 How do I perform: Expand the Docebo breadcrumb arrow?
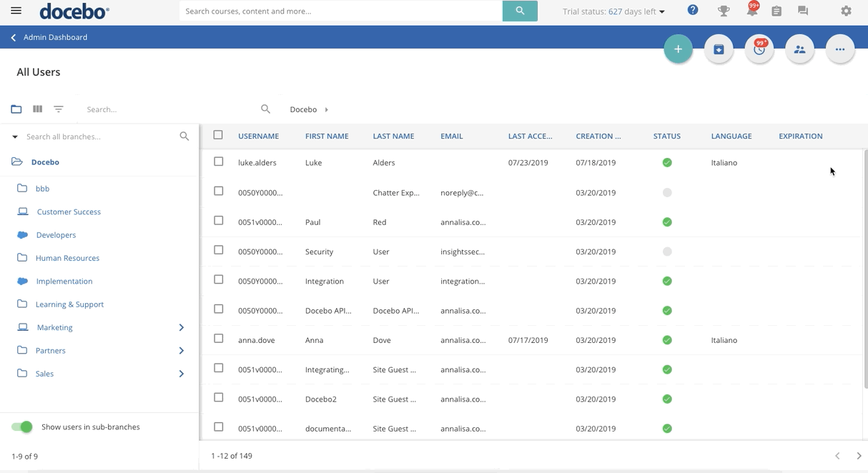click(x=327, y=110)
